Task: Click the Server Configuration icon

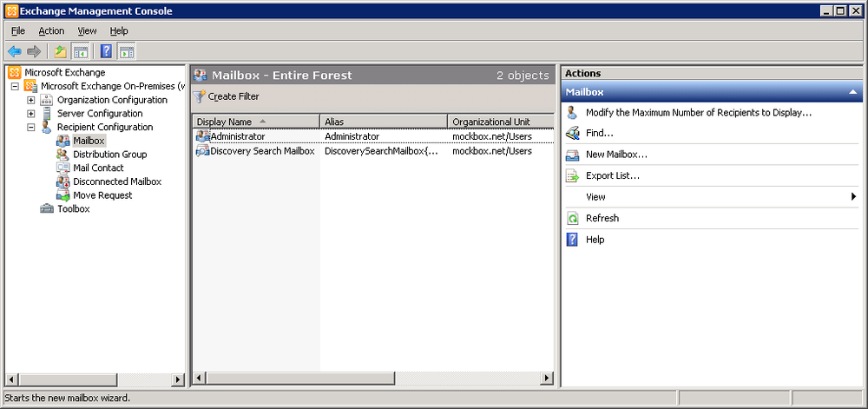Action: [47, 114]
